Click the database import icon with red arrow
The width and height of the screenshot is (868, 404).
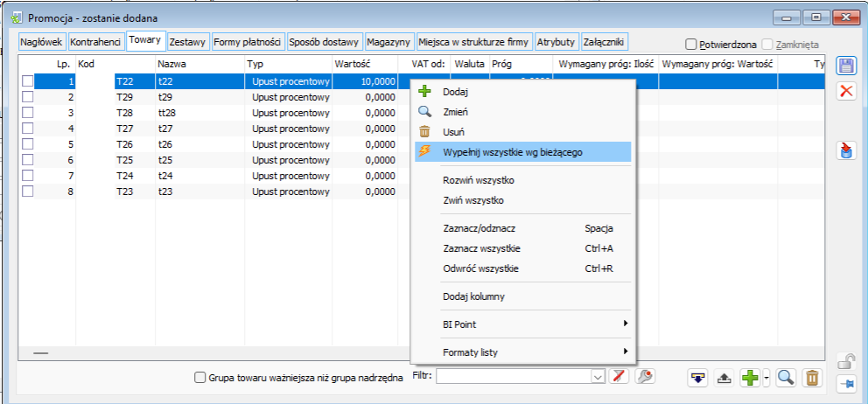pos(845,151)
